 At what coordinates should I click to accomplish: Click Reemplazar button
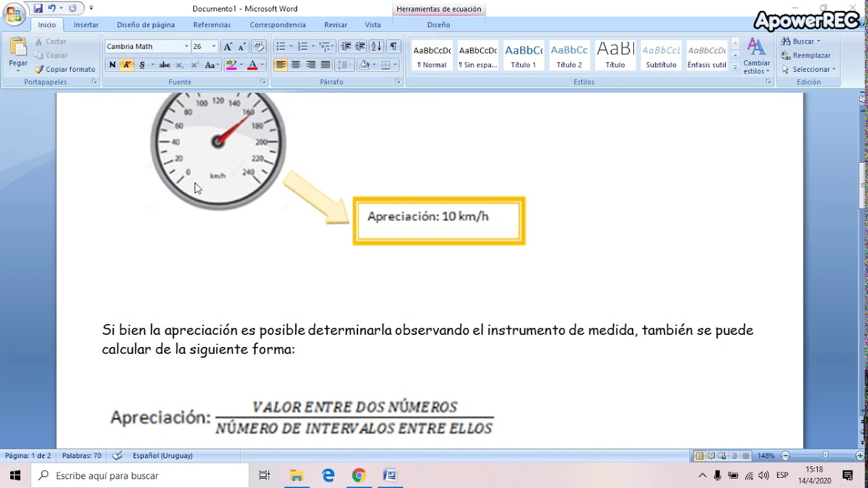(806, 56)
